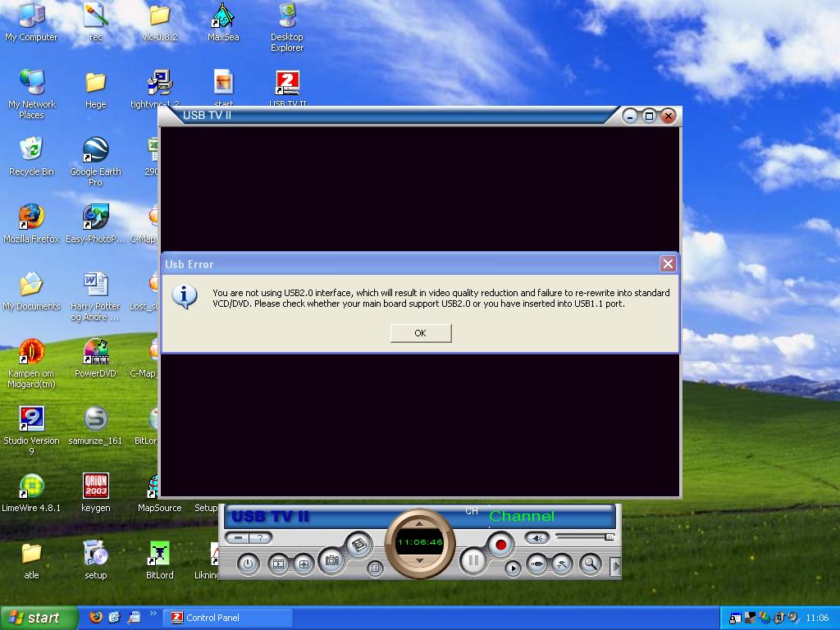Expand quick launch overflow chevron
Image resolution: width=840 pixels, height=630 pixels.
[153, 614]
